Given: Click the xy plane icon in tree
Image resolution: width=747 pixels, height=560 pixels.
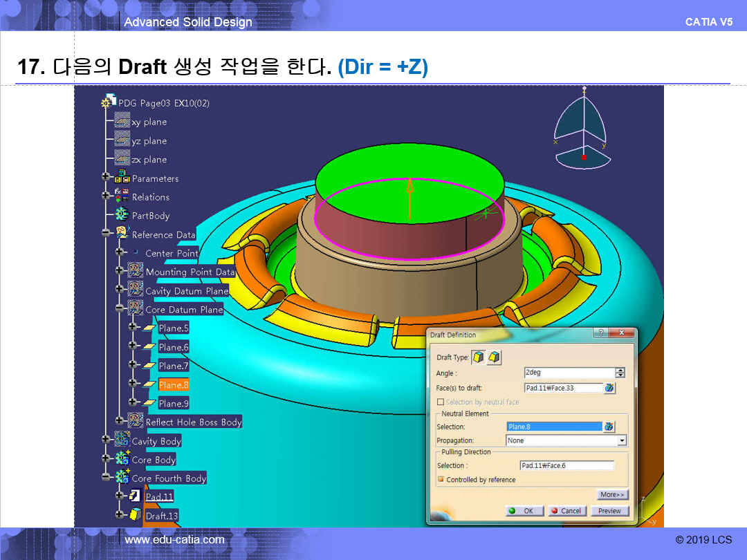Looking at the screenshot, I should click(122, 121).
